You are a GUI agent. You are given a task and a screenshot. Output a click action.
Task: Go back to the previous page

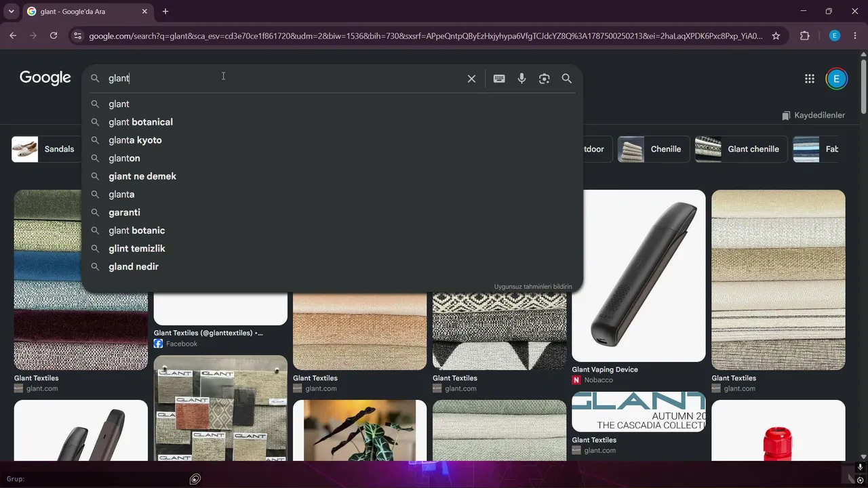(13, 36)
